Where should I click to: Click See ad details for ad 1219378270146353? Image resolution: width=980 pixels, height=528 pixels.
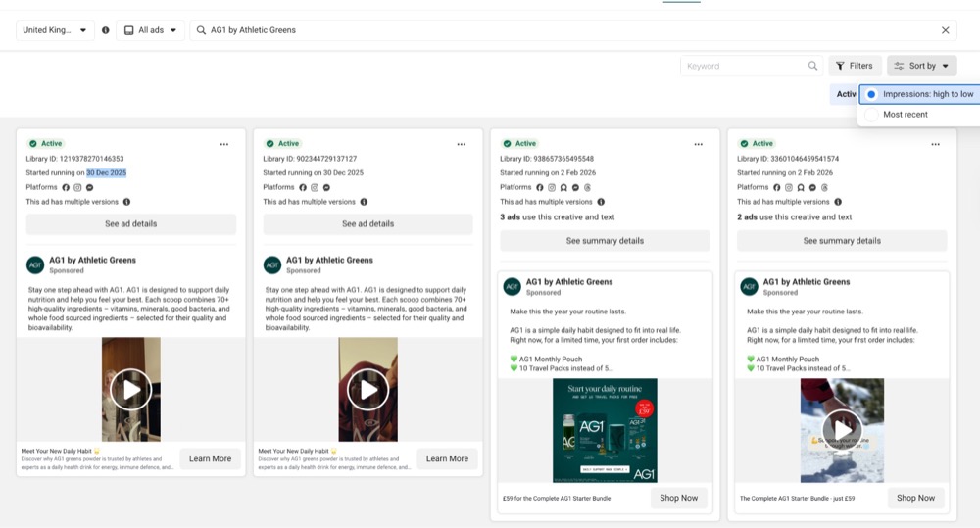coord(131,224)
